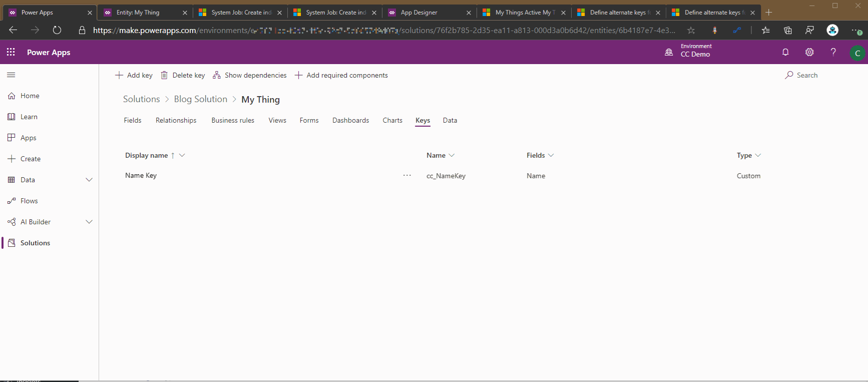Open Apps in the sidebar

coord(29,138)
